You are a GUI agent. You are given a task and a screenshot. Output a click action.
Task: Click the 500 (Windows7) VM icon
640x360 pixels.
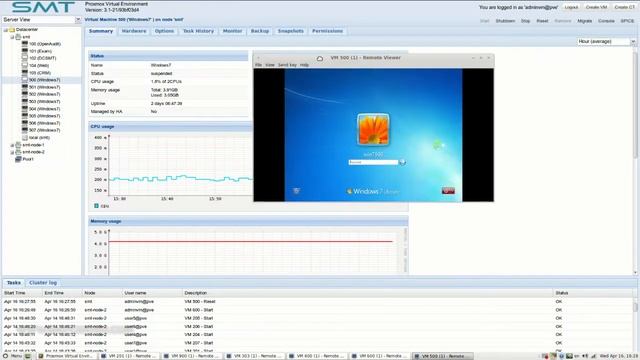pos(24,80)
